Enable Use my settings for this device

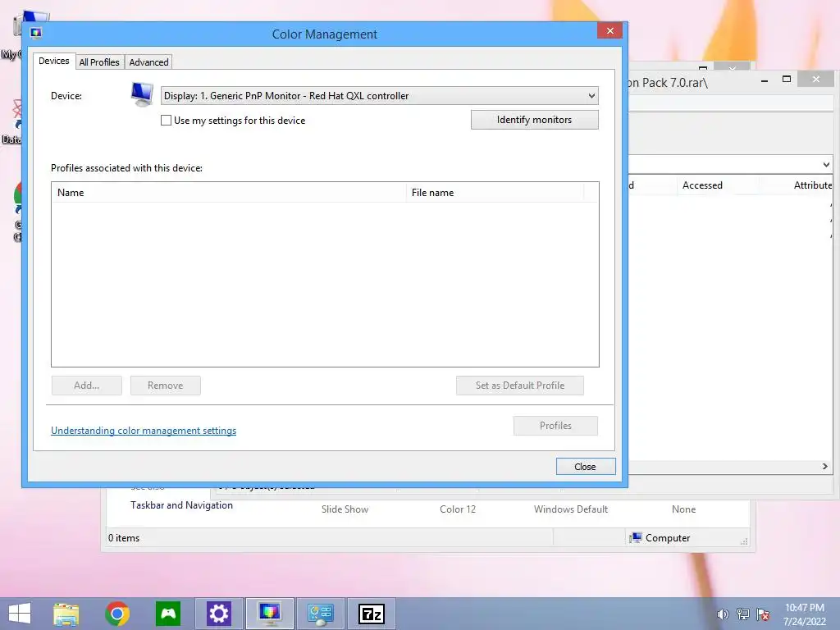click(166, 121)
